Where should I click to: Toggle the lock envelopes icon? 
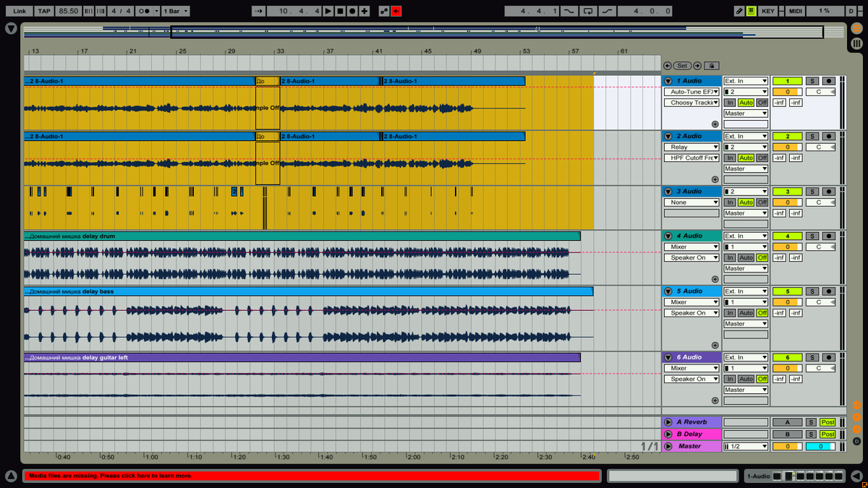(711, 66)
